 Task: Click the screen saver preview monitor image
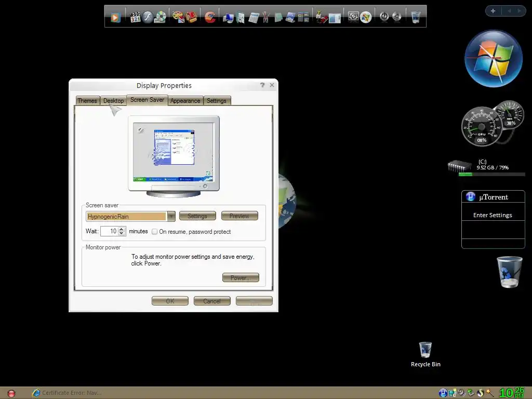[174, 156]
